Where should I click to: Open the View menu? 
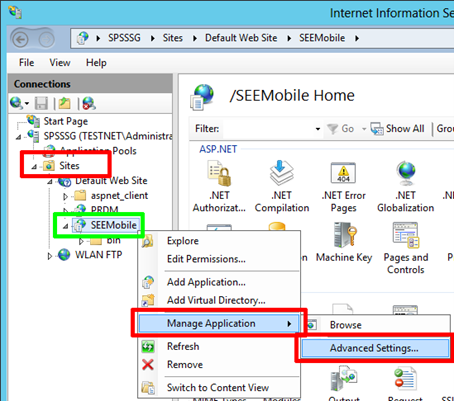(x=60, y=63)
